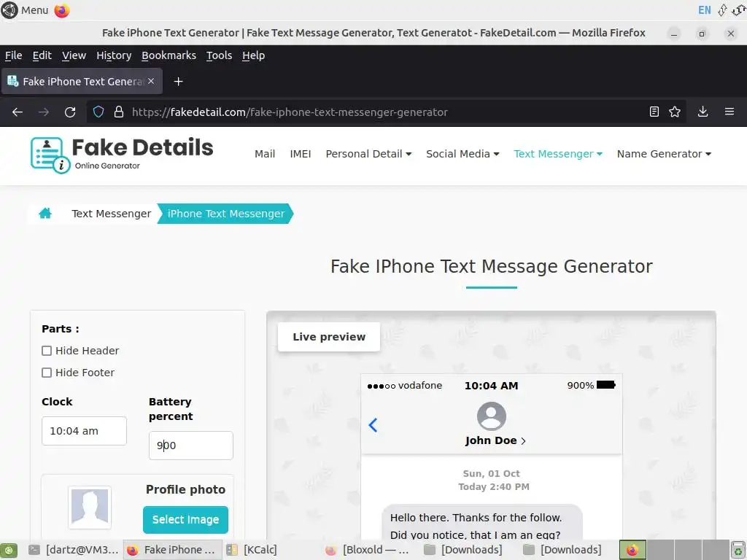Click the Battery percent input field
Image resolution: width=747 pixels, height=560 pixels.
point(190,446)
